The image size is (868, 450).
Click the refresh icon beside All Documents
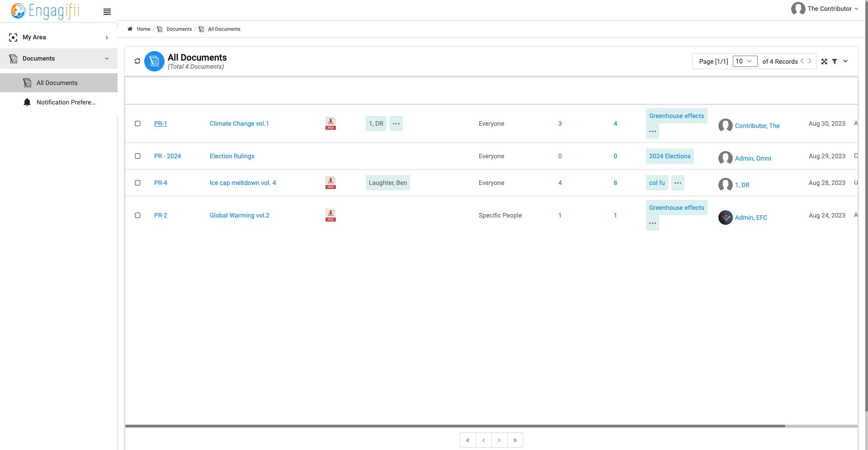137,61
